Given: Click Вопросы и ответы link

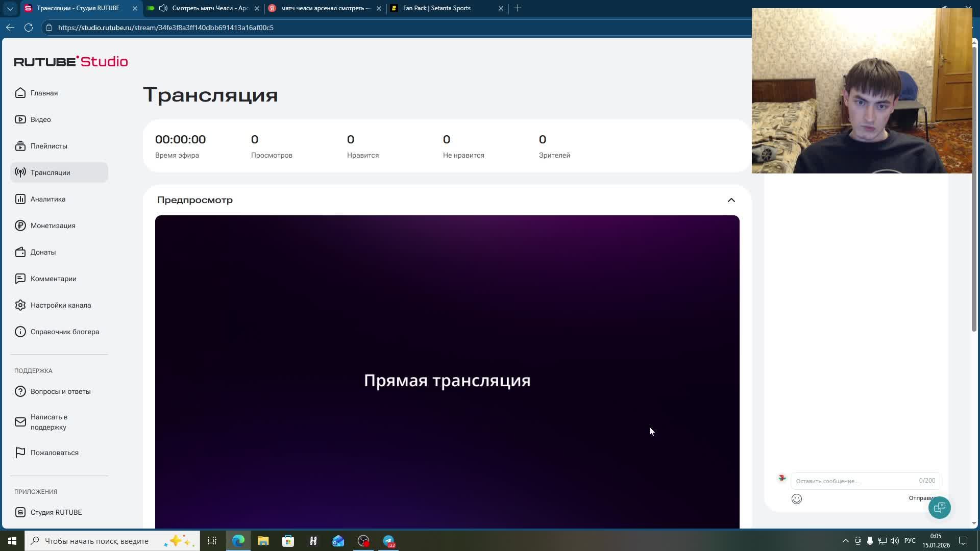Looking at the screenshot, I should tap(60, 391).
